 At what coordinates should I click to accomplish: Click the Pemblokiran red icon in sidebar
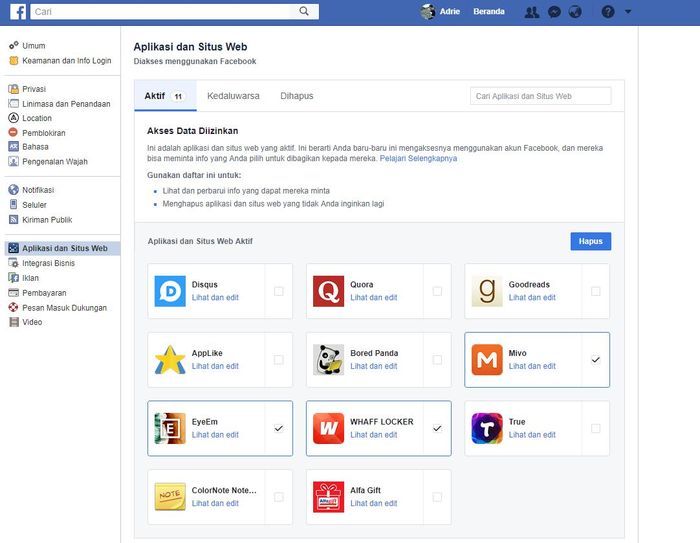(x=13, y=133)
